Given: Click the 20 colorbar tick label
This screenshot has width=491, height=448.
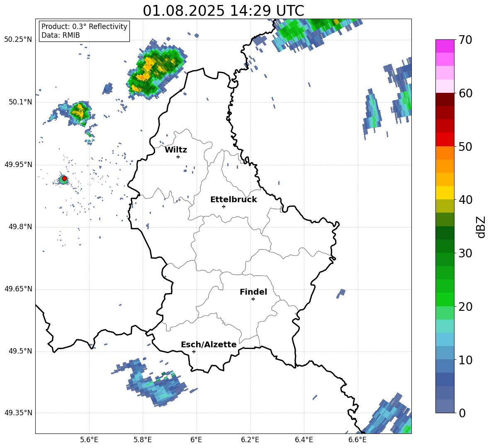Looking at the screenshot, I should pos(465,307).
